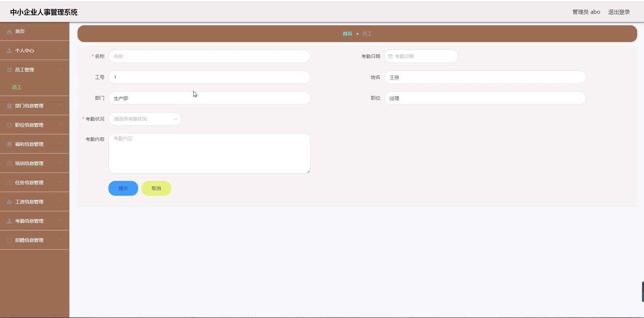Expand the 福利信息管理 menu chevron
Viewport: 644px width, 318px height.
point(61,144)
